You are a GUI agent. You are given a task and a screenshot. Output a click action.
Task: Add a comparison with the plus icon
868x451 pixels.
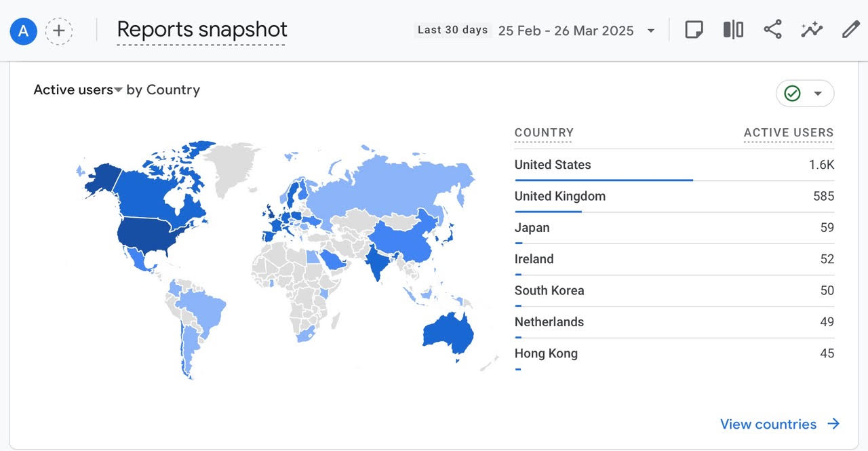point(59,31)
